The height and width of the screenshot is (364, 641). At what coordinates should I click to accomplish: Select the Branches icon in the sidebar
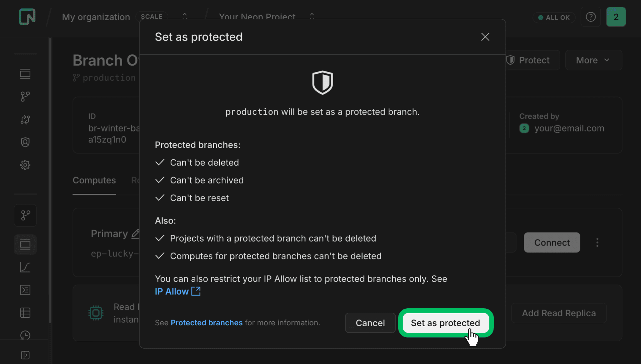click(25, 96)
